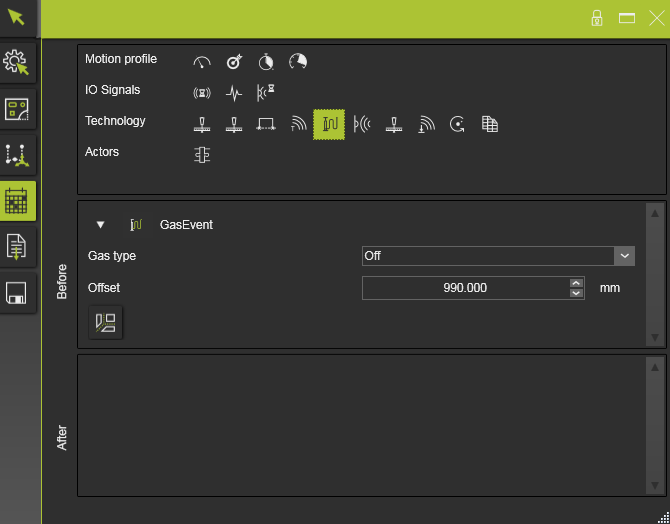Decrease the Offset value with the down arrow
This screenshot has width=670, height=524.
576,293
